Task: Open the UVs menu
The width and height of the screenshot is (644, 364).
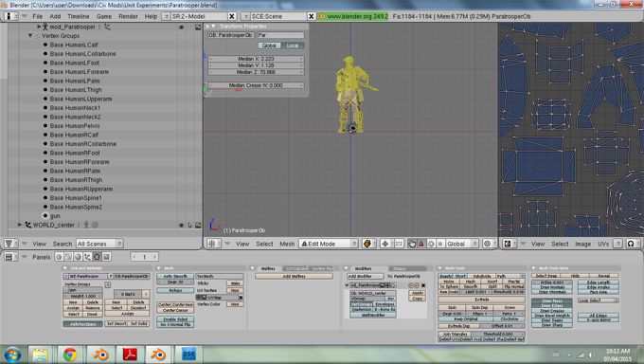Action: pyautogui.click(x=603, y=244)
